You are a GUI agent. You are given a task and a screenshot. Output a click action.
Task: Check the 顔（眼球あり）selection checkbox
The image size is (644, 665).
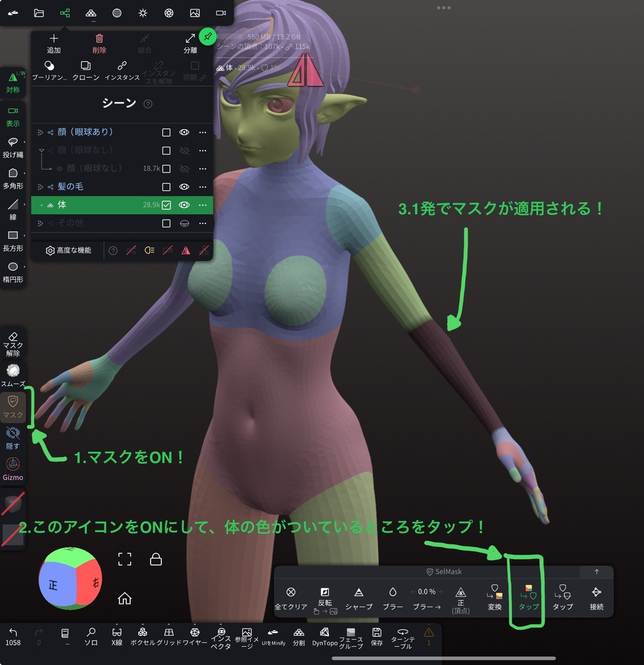(166, 132)
